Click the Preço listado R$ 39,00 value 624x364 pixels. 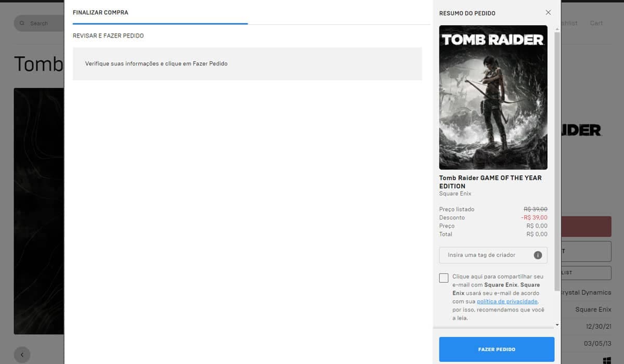pos(536,210)
